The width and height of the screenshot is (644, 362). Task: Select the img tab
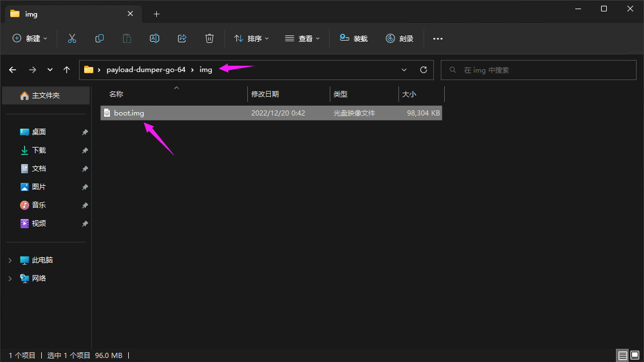73,14
